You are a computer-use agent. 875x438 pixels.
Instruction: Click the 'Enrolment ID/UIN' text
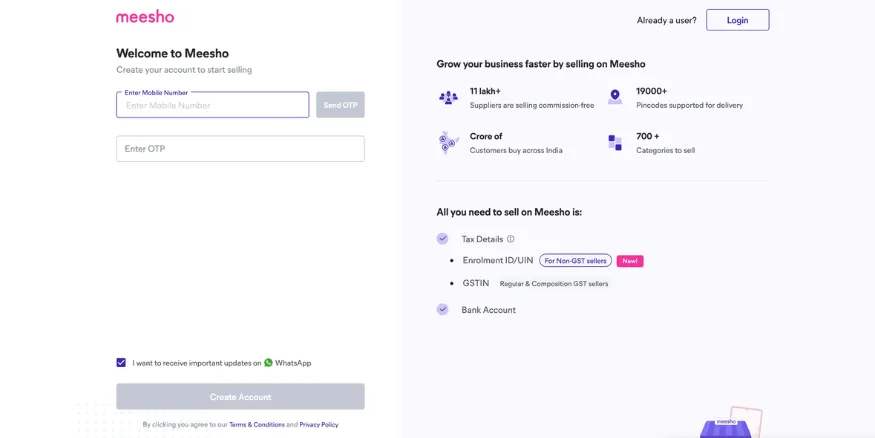pyautogui.click(x=498, y=261)
